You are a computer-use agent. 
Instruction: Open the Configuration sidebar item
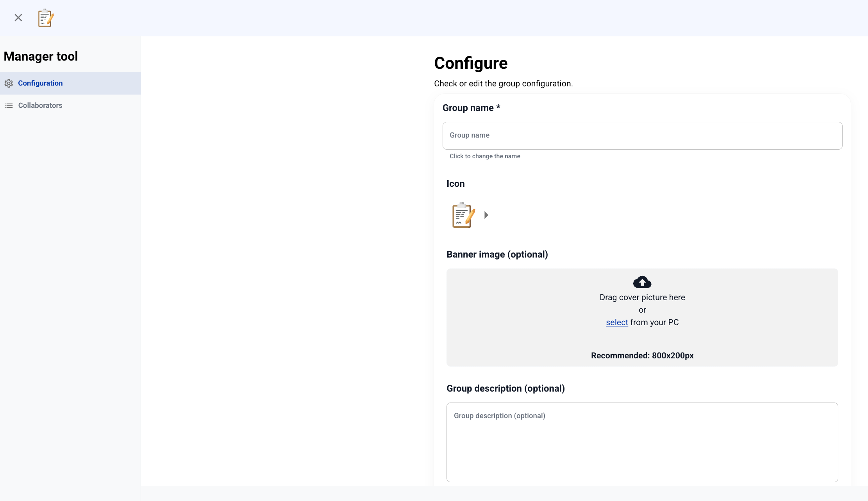(x=40, y=83)
